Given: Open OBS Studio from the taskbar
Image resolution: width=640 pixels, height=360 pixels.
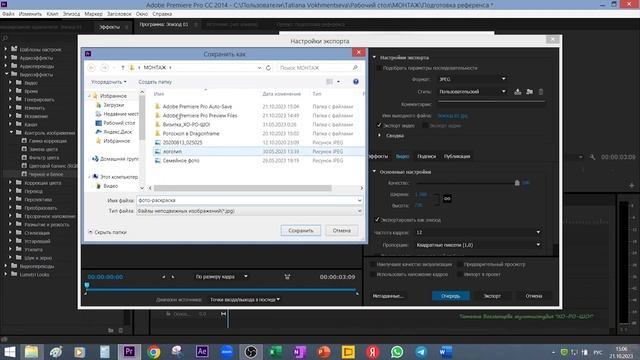Looking at the screenshot, I should pos(251,351).
